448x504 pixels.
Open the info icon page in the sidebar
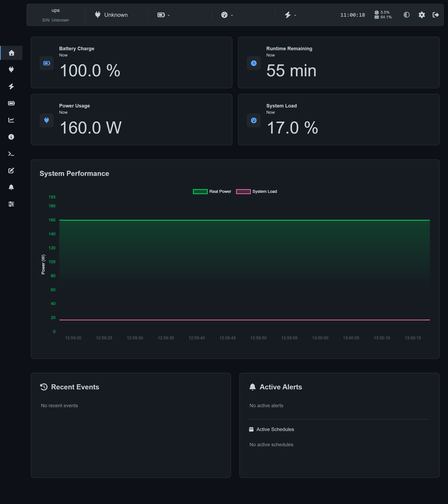(x=11, y=137)
